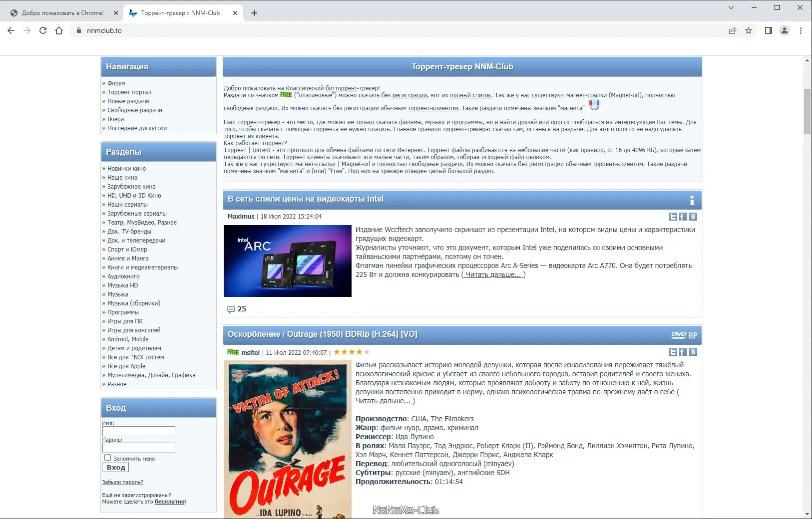Click 'Читать дальше...' in the Outrage description
812x519 pixels.
(385, 401)
